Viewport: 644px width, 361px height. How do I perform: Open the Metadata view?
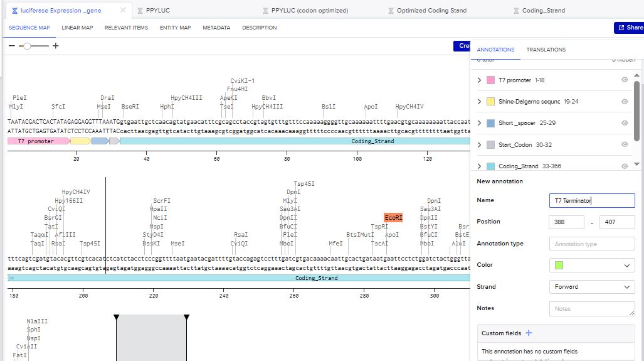coord(216,28)
